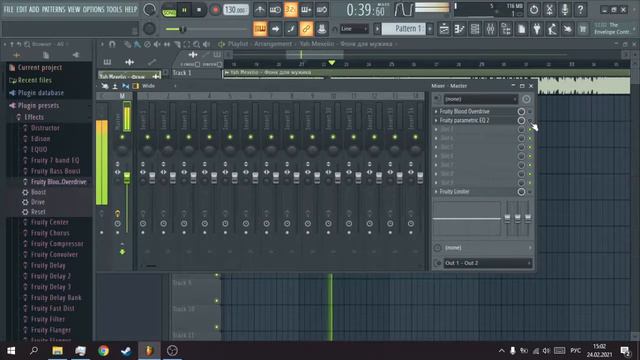Pause playback with the transport pause button
640x360 pixels.
pyautogui.click(x=184, y=10)
